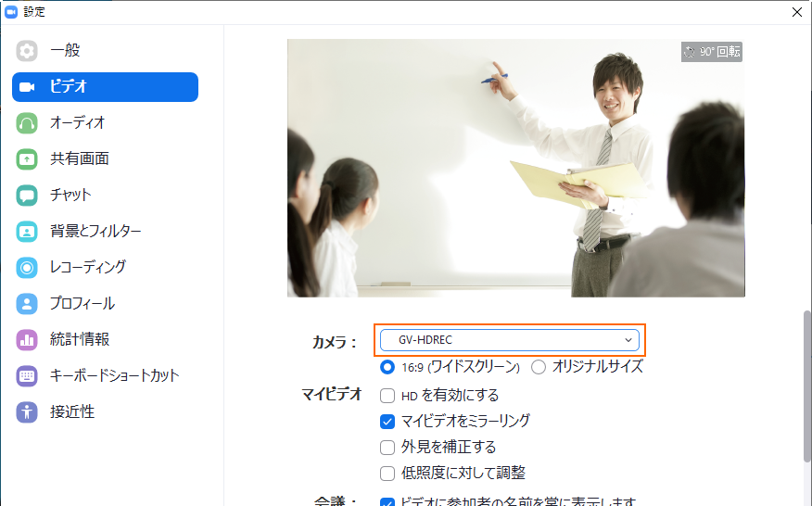Viewport: 812px width, 506px height.
Task: Select the ビデオ camera icon in sidebar
Action: click(26, 87)
